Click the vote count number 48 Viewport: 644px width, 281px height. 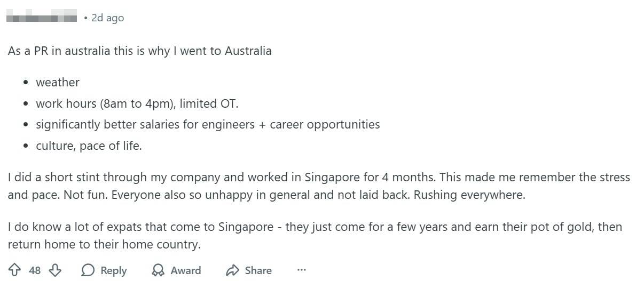(x=35, y=270)
